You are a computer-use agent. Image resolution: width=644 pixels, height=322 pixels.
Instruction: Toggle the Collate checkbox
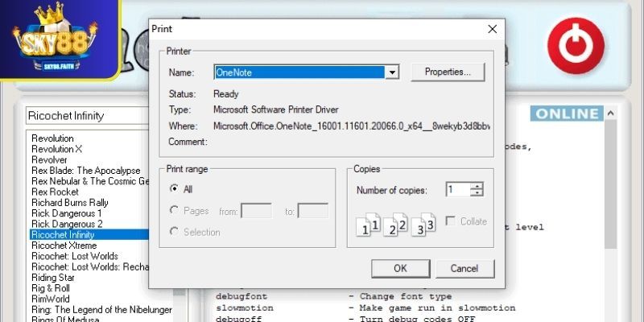click(467, 221)
